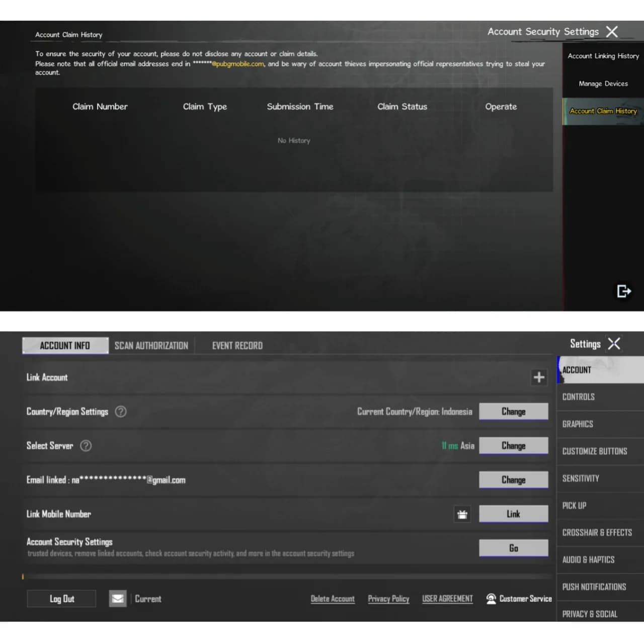Click the plus icon beside Link Account

(539, 377)
